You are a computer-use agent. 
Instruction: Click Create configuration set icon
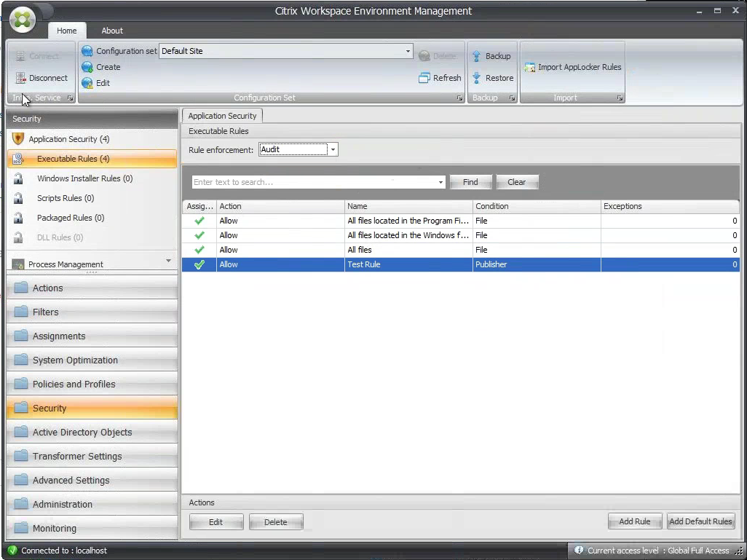[x=87, y=67]
